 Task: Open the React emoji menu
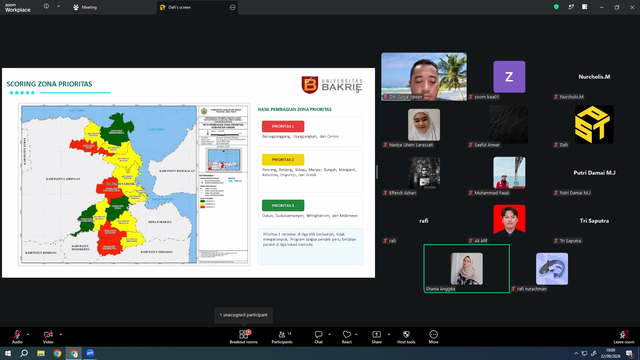[x=347, y=337]
